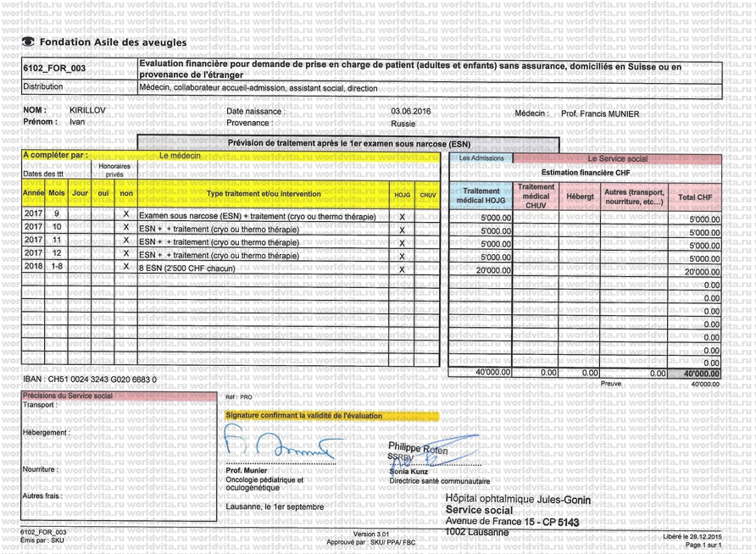Click the 'Avenue de France 15 - CP 5143' address
Screen dimensions: 756x554
tap(512, 522)
